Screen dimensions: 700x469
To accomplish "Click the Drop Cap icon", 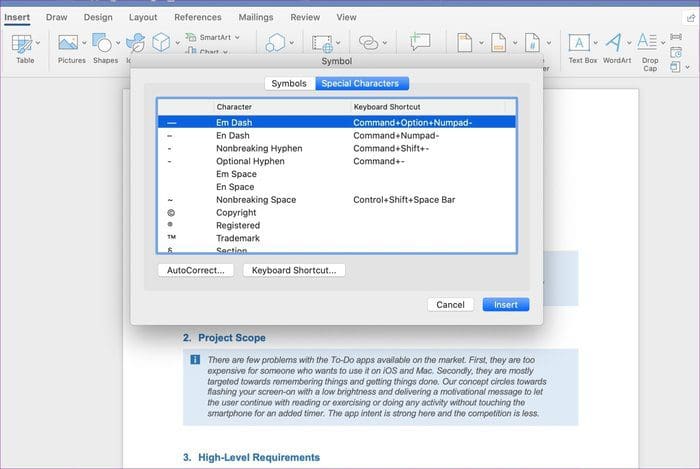I will [x=647, y=42].
